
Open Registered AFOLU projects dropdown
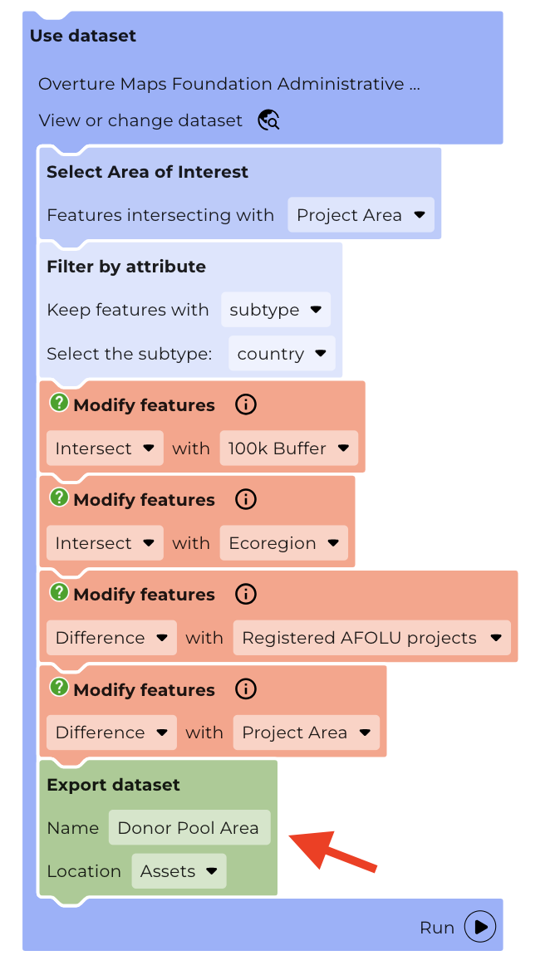click(x=372, y=638)
